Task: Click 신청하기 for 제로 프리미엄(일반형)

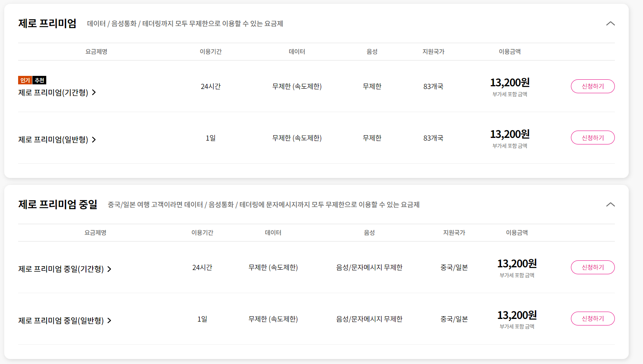Action: click(593, 138)
